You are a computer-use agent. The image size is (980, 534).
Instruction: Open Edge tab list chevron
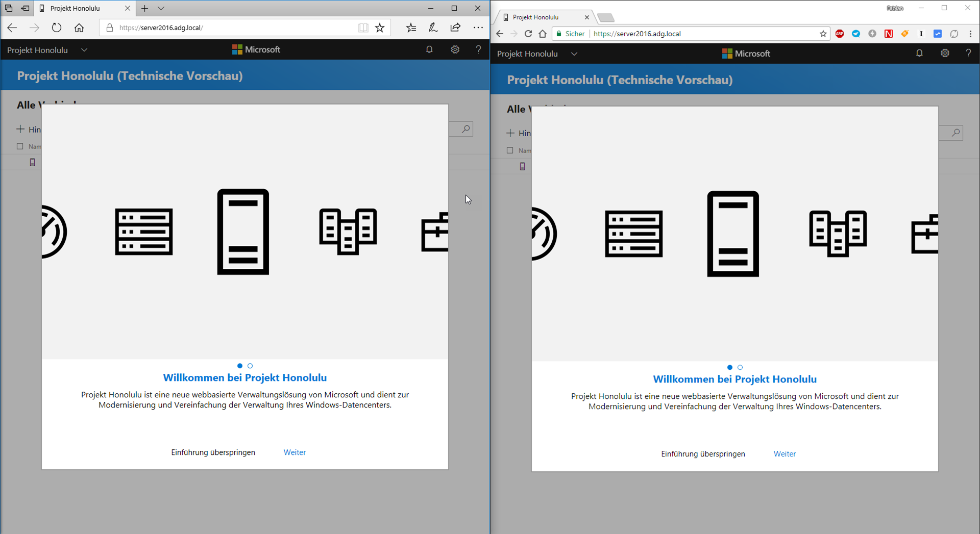[x=161, y=8]
